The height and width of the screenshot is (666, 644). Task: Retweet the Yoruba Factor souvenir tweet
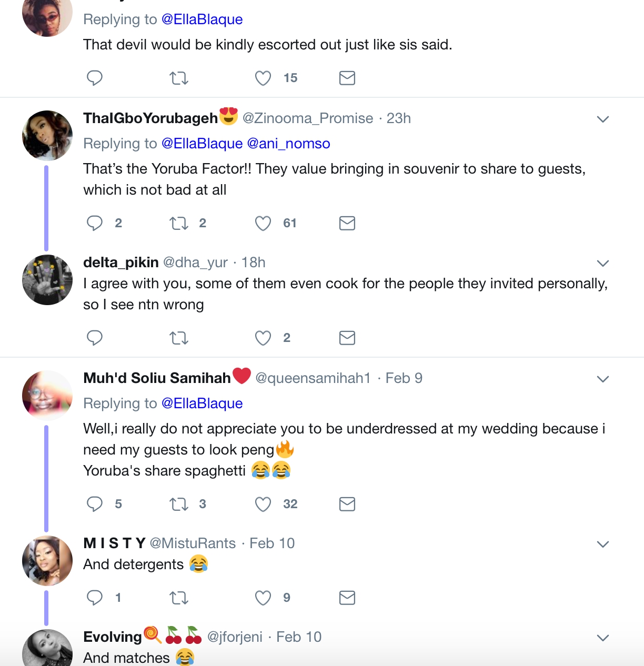179,224
